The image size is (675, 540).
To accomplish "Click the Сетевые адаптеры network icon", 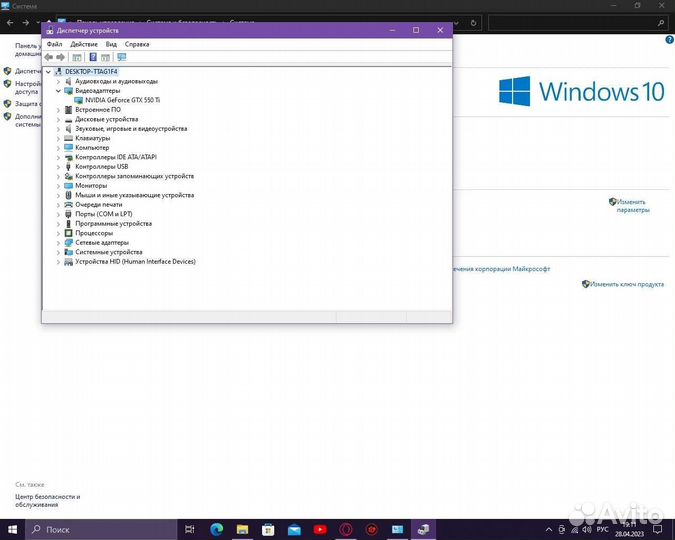I will 68,242.
